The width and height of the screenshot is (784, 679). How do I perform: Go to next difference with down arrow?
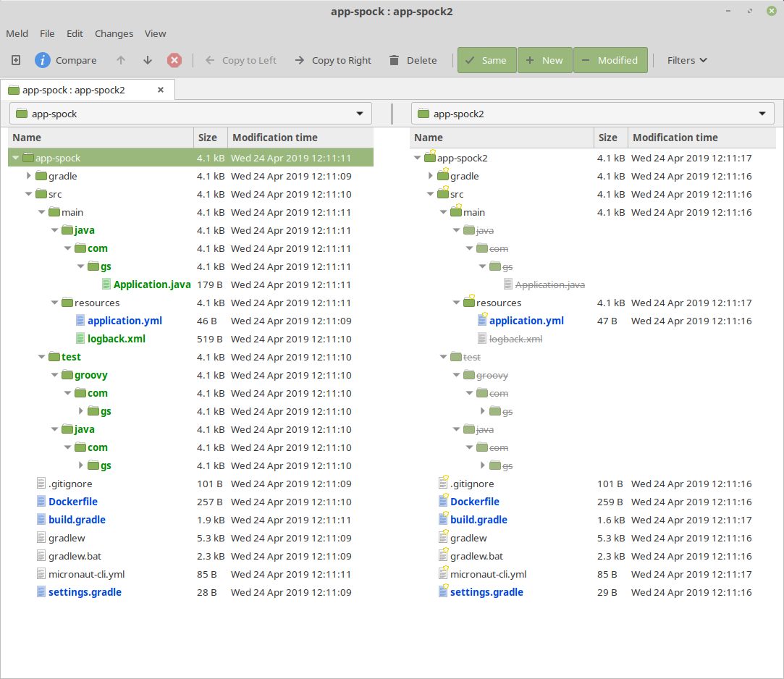coord(147,60)
